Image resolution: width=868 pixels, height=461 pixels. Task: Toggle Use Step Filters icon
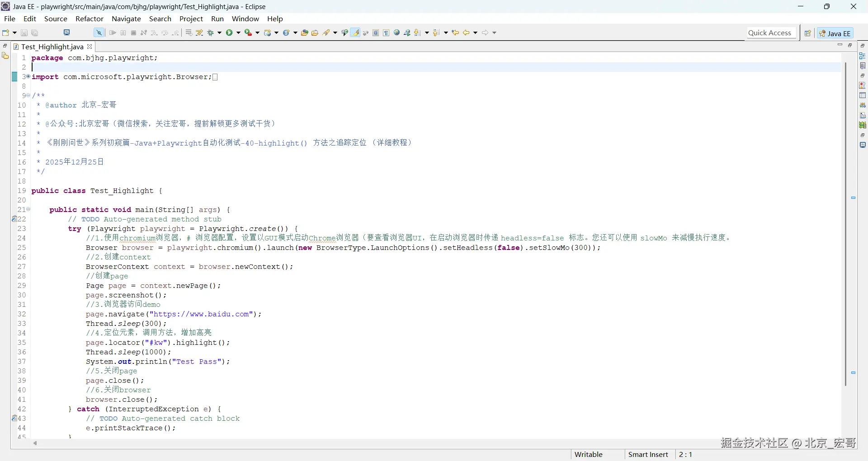pos(199,33)
